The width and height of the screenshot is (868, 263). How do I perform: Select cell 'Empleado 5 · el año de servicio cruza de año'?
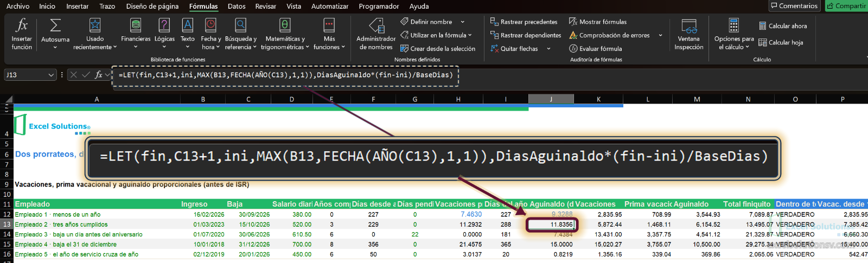(97, 254)
